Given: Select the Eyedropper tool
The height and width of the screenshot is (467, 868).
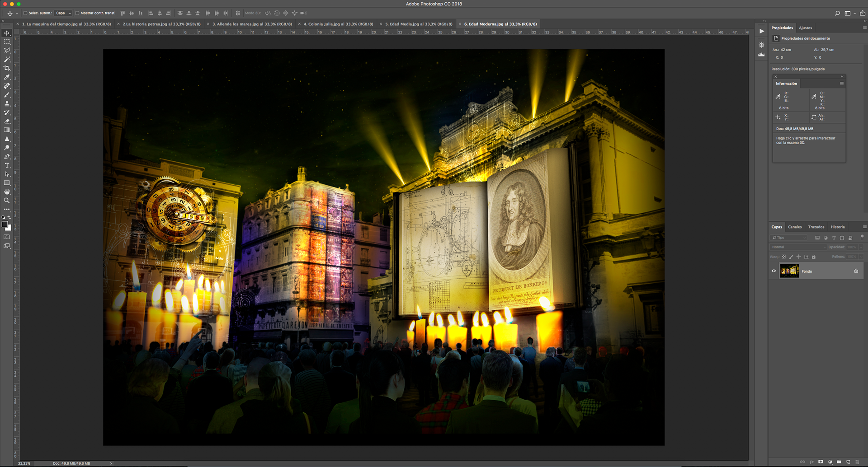Looking at the screenshot, I should (7, 77).
